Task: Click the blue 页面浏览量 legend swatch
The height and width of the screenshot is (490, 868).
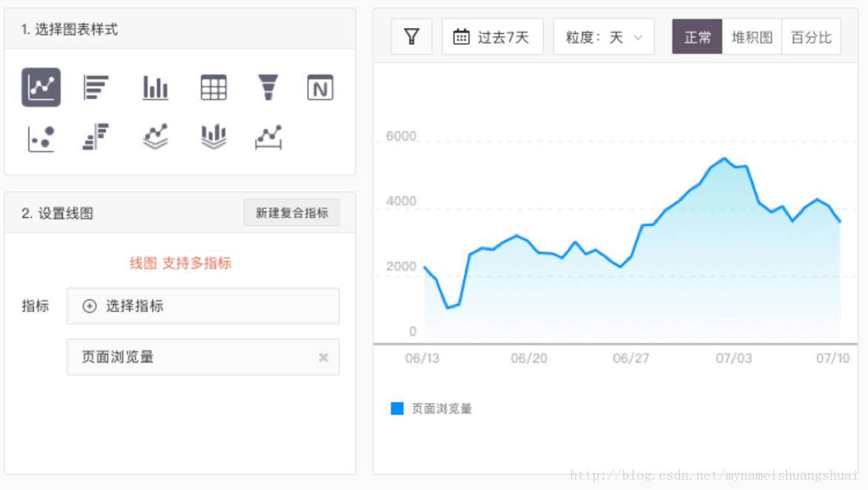Action: [397, 408]
